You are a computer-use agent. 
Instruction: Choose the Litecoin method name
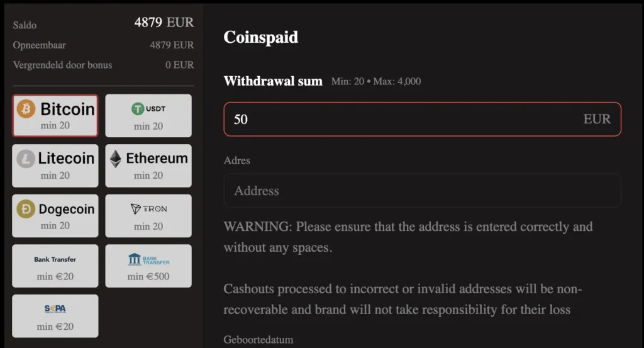pos(66,159)
